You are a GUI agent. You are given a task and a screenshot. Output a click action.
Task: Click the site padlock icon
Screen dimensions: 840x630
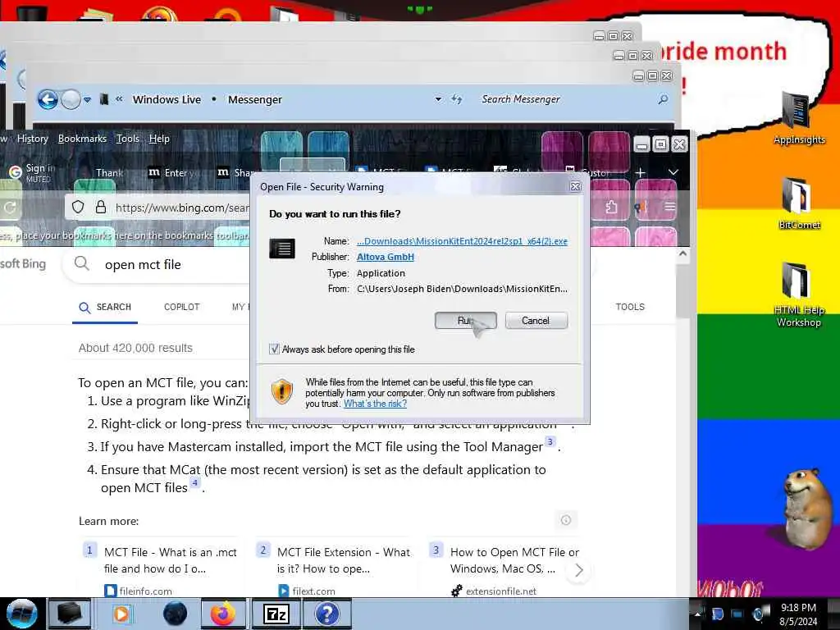point(101,208)
